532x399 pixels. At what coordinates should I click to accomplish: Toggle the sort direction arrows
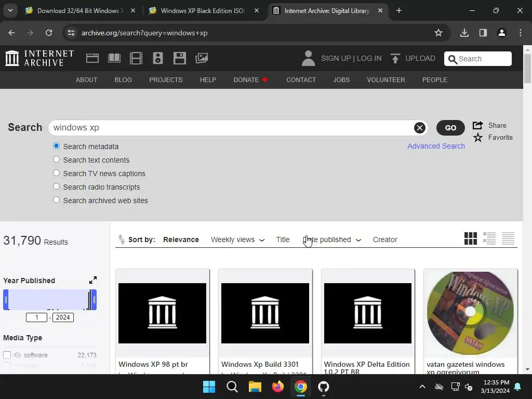coord(122,240)
